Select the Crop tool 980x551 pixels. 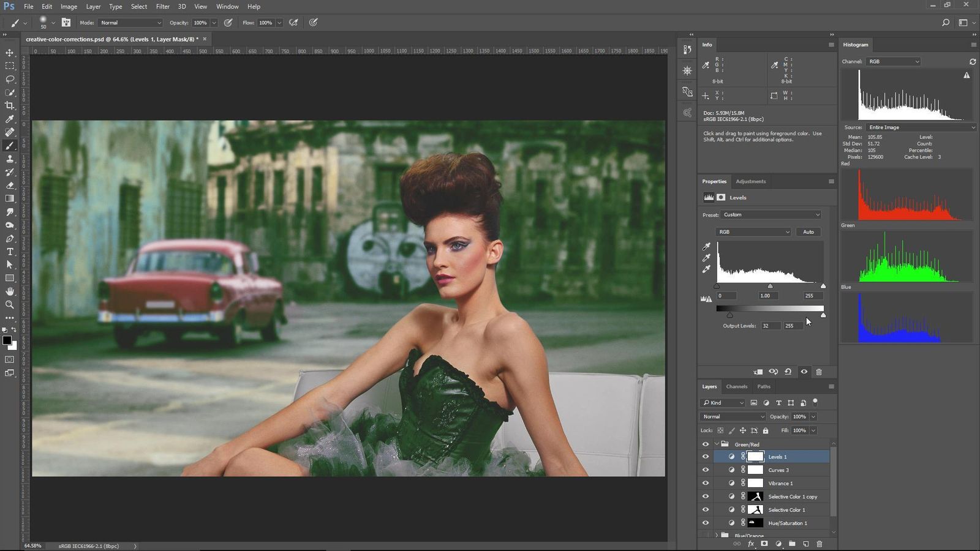10,105
